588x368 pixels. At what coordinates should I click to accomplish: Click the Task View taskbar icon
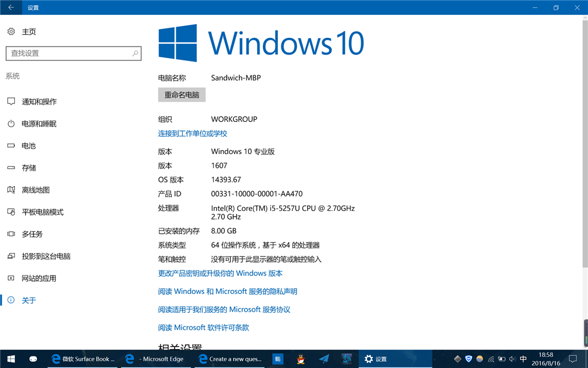coord(33,359)
